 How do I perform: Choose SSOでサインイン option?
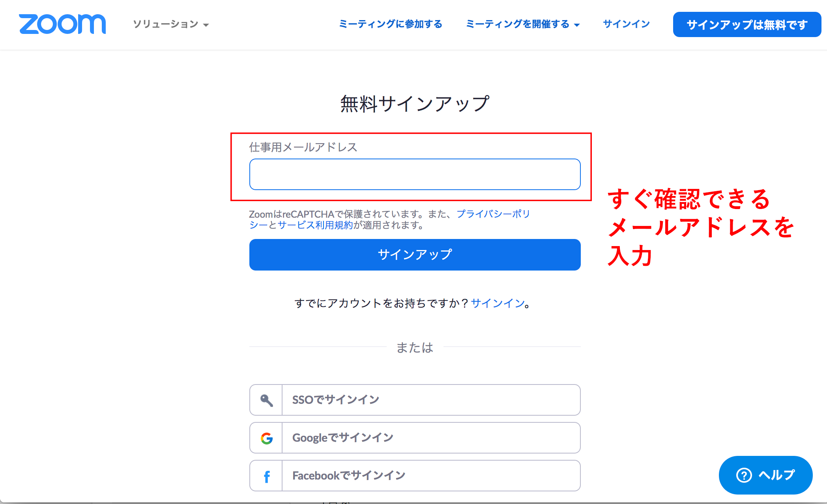[415, 400]
